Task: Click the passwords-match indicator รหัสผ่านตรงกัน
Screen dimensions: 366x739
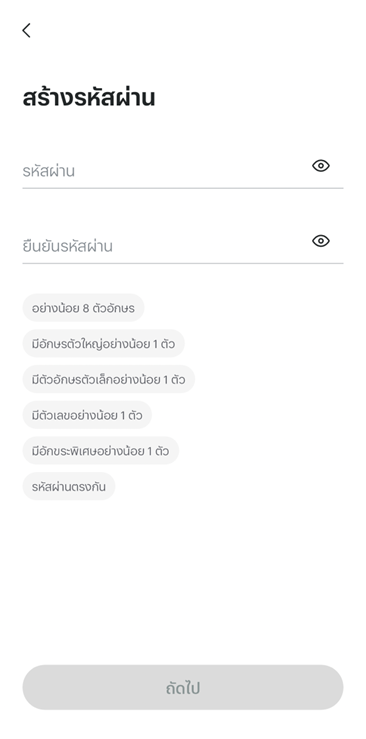Action: click(69, 486)
